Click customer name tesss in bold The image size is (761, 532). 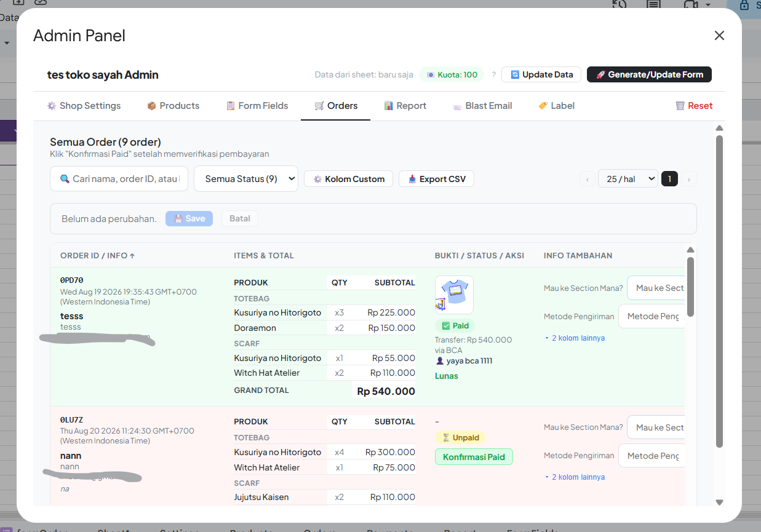coord(72,316)
